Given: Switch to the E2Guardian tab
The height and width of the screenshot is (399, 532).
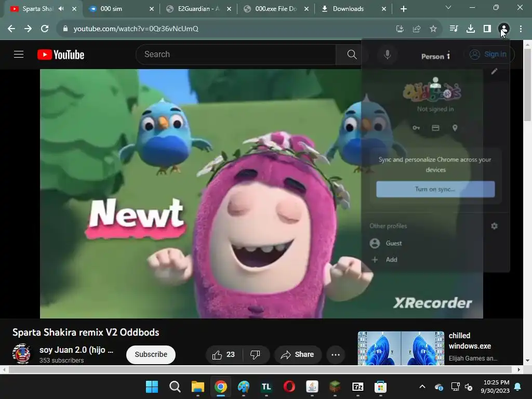Looking at the screenshot, I should tap(198, 9).
